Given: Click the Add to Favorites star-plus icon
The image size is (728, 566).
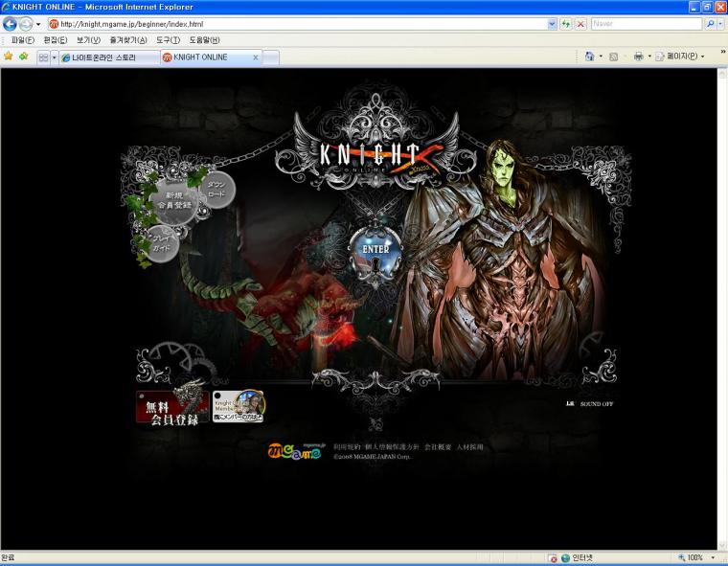Looking at the screenshot, I should click(x=23, y=57).
